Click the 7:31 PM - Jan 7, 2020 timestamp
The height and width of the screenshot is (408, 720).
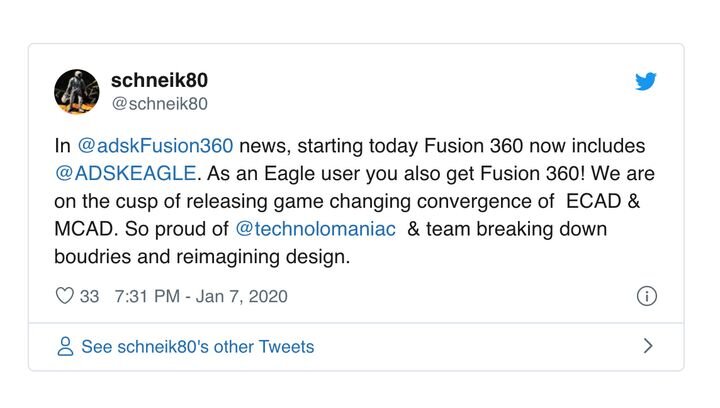(x=201, y=296)
